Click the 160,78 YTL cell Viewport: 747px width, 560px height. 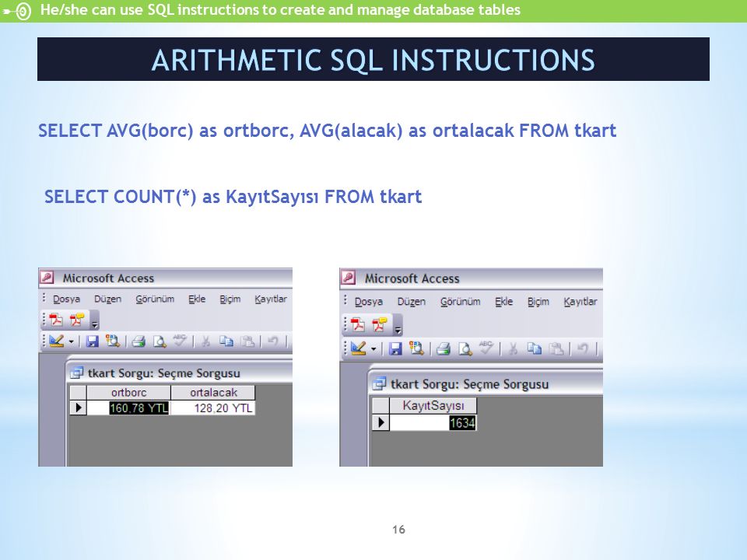128,408
